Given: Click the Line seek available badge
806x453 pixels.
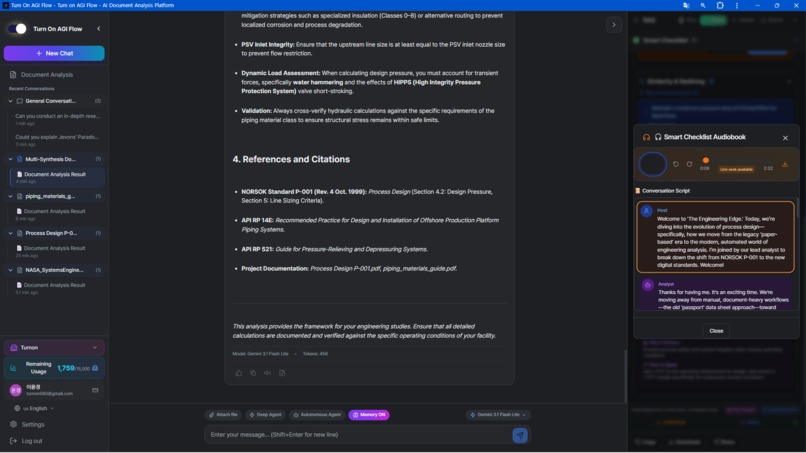Looking at the screenshot, I should coord(736,169).
